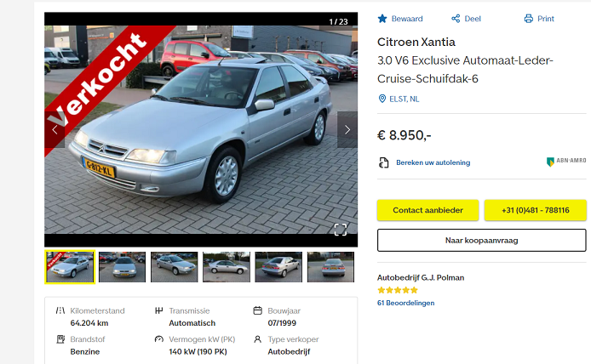Open fullscreen view of the car photo
The image size is (591, 364).
tap(341, 230)
